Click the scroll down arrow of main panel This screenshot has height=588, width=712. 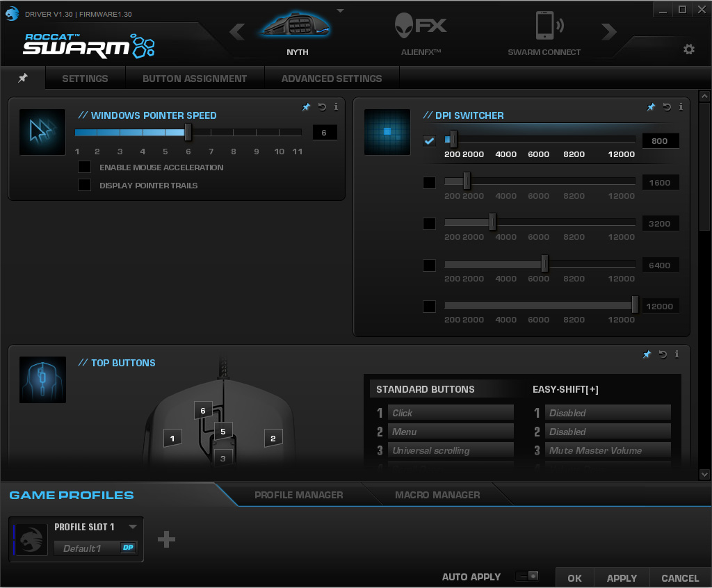(704, 474)
